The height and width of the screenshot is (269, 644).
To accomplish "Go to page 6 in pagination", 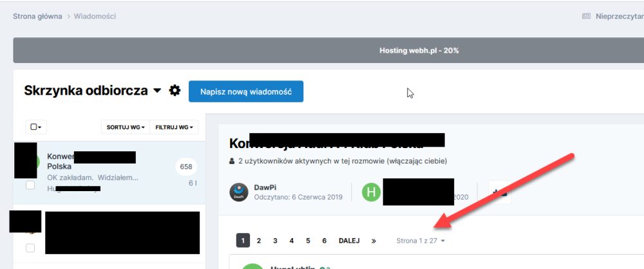I will tap(324, 241).
